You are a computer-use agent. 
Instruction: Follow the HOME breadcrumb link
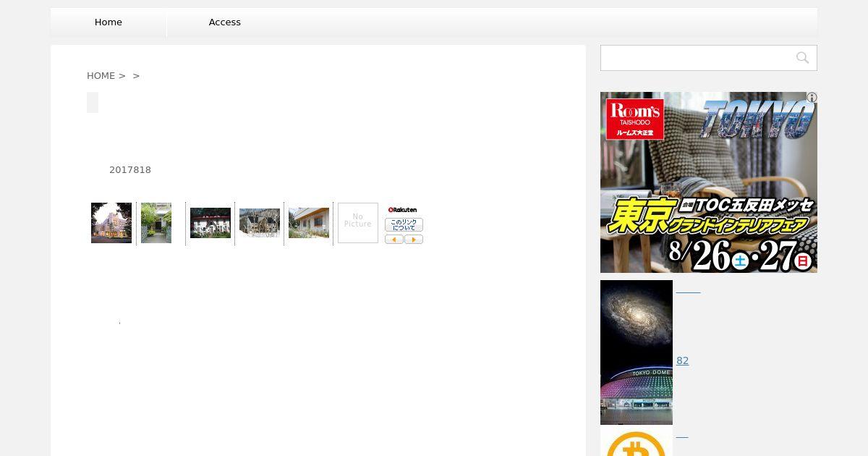[x=101, y=75]
